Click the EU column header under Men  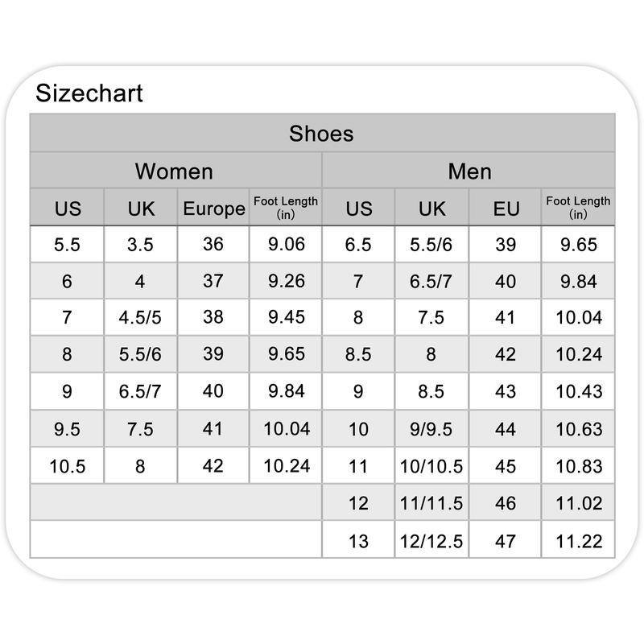coord(506,208)
